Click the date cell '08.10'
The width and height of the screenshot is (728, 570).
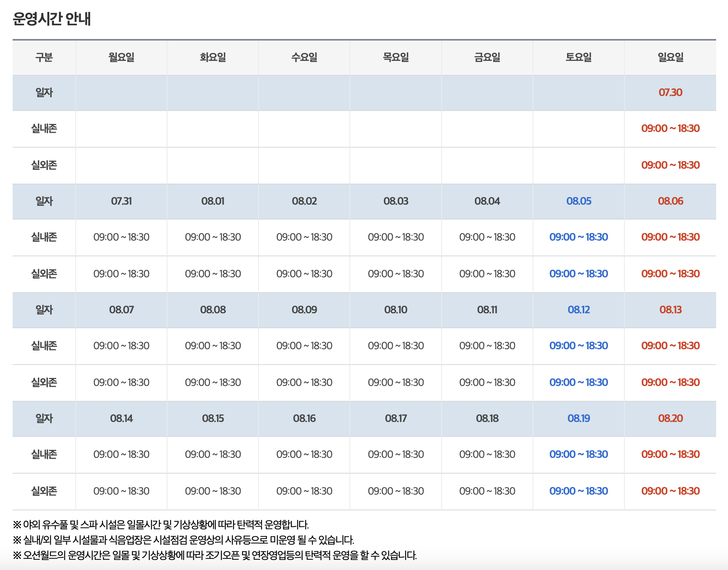click(x=396, y=310)
